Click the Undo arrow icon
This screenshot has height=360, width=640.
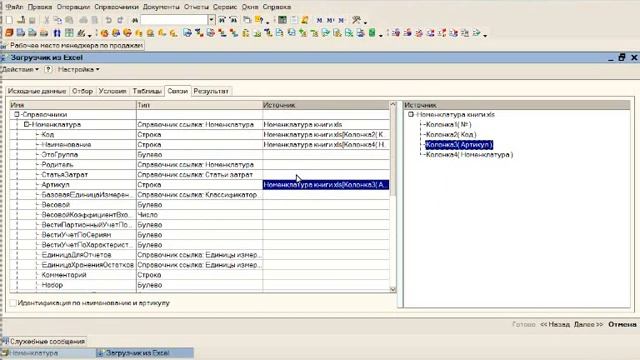(x=108, y=20)
